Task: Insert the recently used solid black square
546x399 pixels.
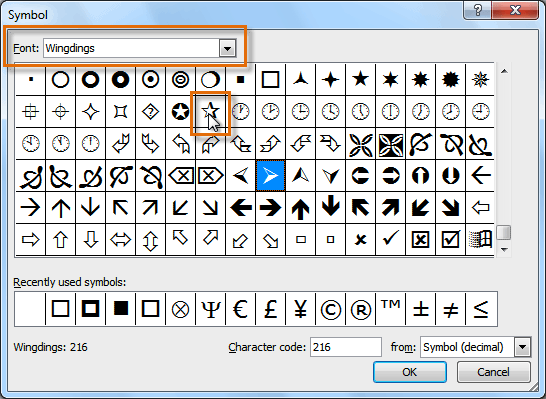Action: (x=120, y=310)
